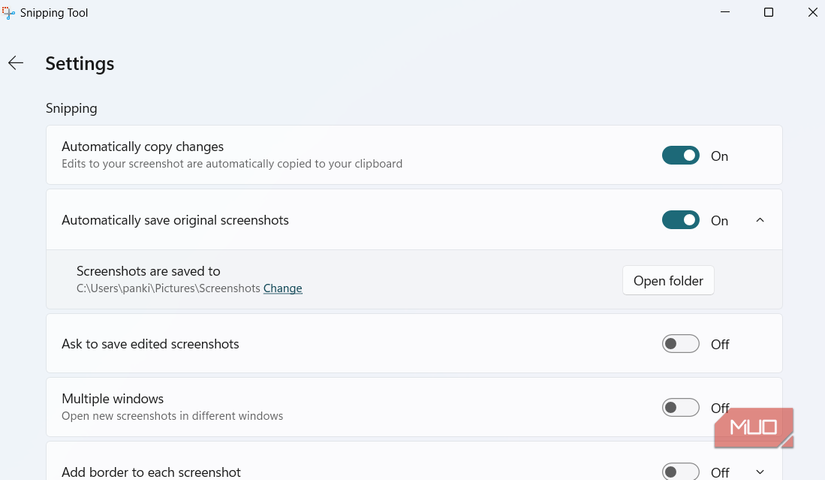825x480 pixels.
Task: Click the Multiple windows setting label
Action: (112, 399)
